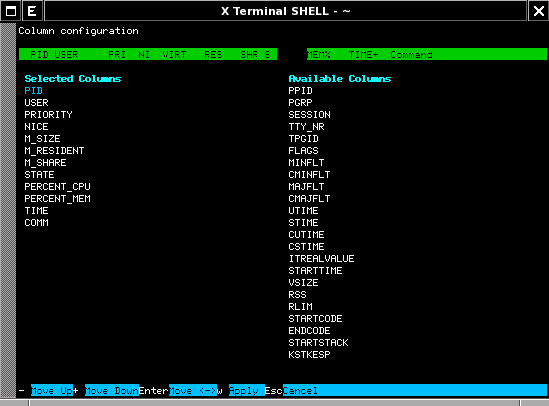Click the Selected Columns heading

[x=73, y=78]
